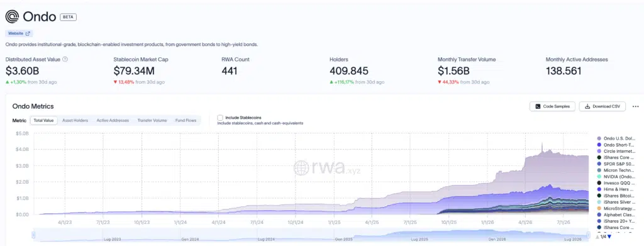Go to previous legend page arrow
This screenshot has width=644, height=246.
pos(597,237)
